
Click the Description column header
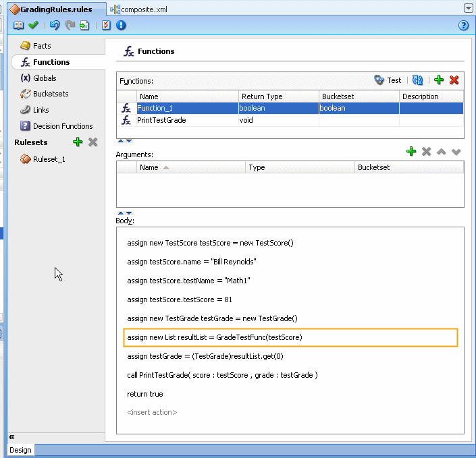click(431, 96)
